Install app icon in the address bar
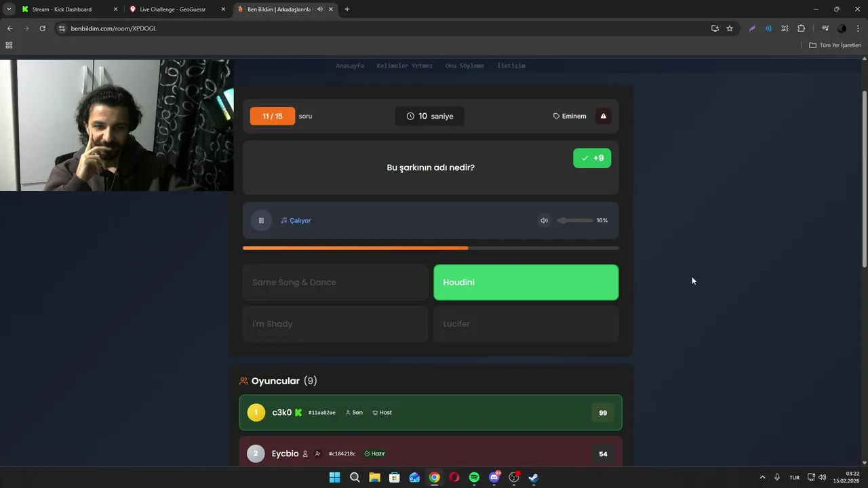Screen dimensions: 868x488 pyautogui.click(x=715, y=28)
